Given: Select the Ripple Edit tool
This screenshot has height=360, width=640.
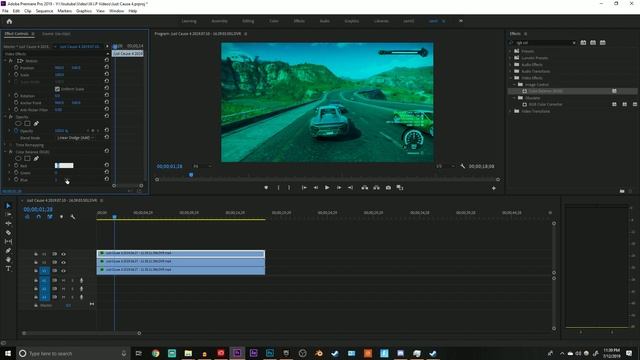Looking at the screenshot, I should tap(8, 224).
